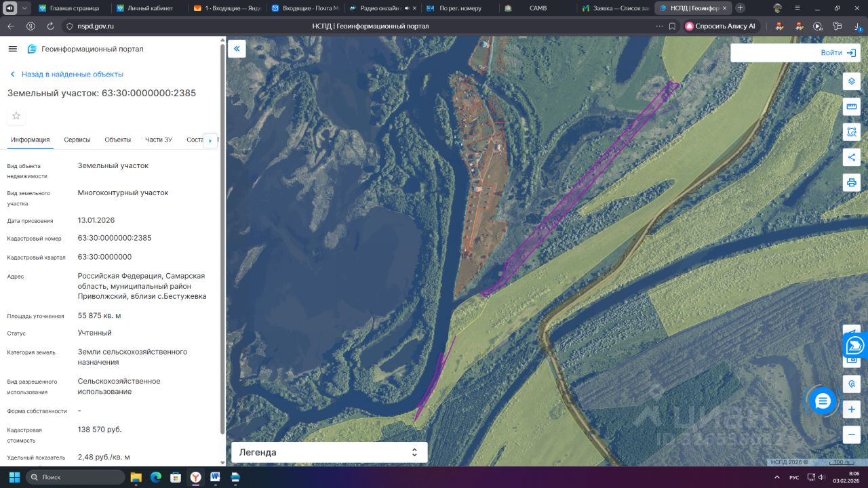
Task: Open the hamburger menu of the portal
Action: [12, 49]
